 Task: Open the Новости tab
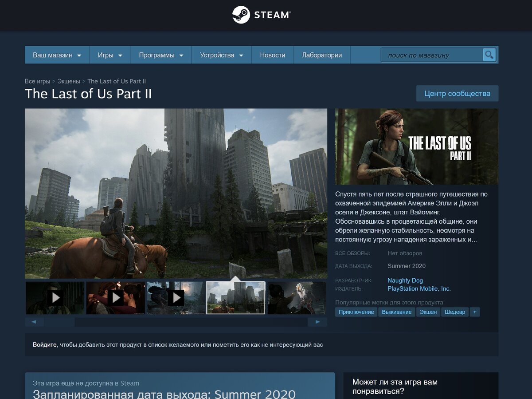tap(273, 55)
